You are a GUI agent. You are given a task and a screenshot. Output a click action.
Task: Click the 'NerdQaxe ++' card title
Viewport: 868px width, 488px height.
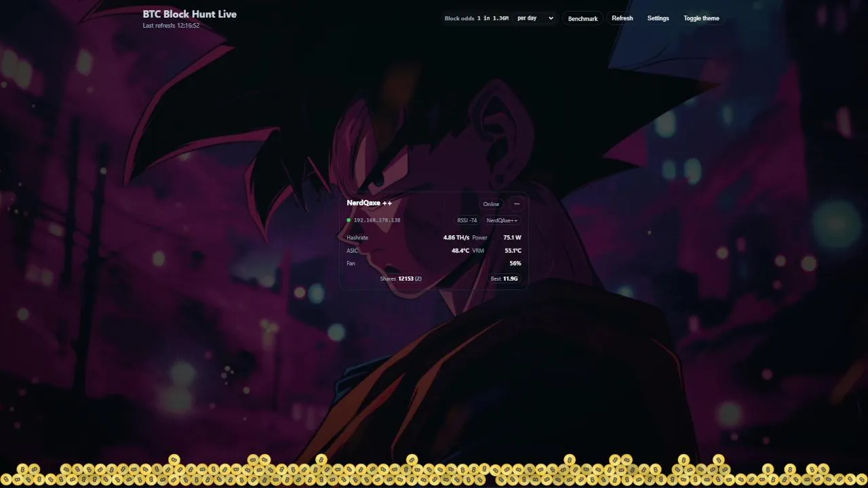[x=369, y=203]
